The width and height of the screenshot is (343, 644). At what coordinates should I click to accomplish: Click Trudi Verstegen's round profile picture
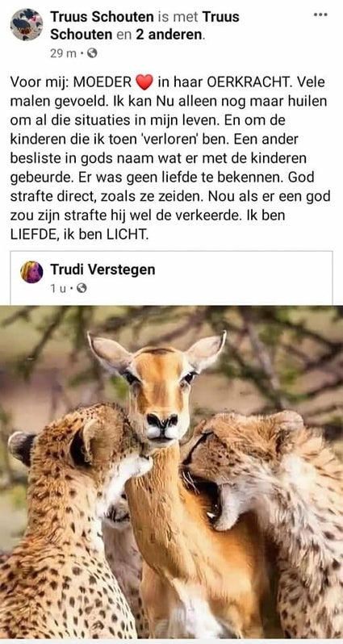pos(31,272)
